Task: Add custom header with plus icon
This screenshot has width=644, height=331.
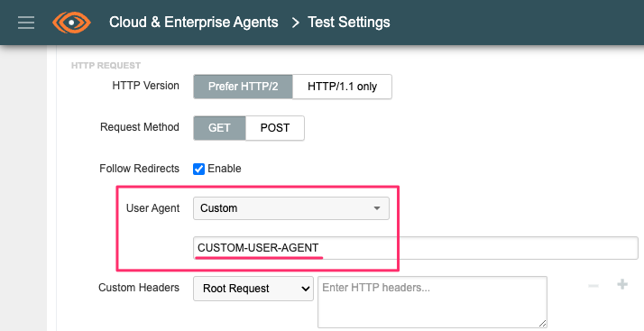Action: coord(622,284)
